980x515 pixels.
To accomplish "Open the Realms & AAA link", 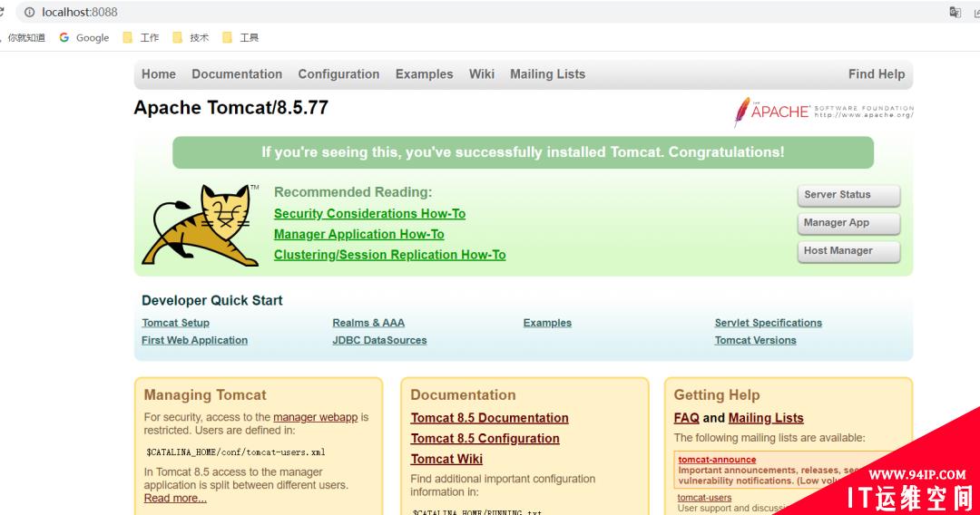I will tap(368, 323).
